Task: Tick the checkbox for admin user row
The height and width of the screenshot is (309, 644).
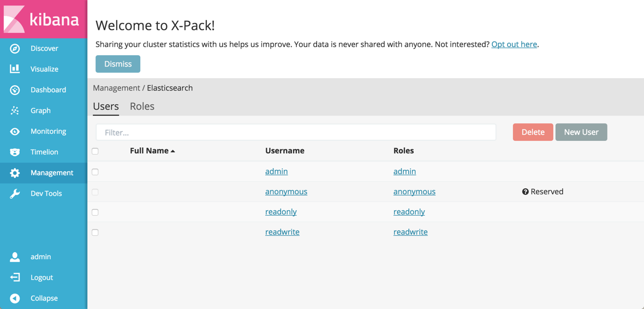Action: [x=95, y=172]
